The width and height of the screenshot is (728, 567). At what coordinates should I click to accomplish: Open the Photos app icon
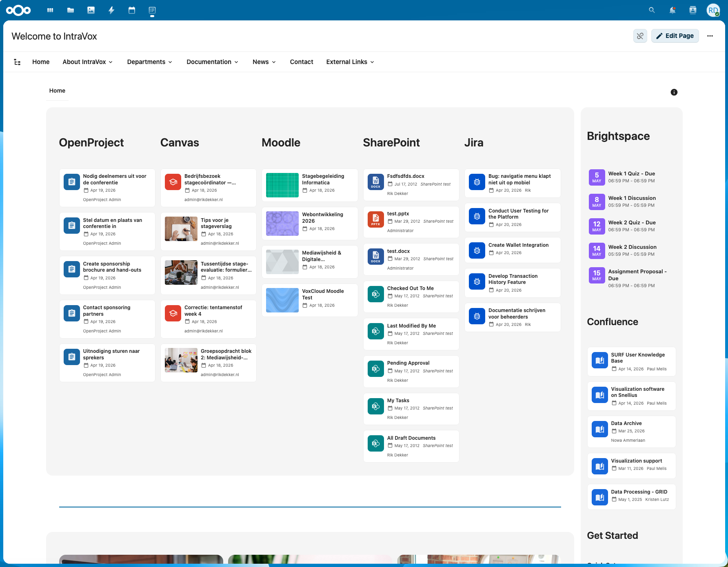[x=91, y=10]
